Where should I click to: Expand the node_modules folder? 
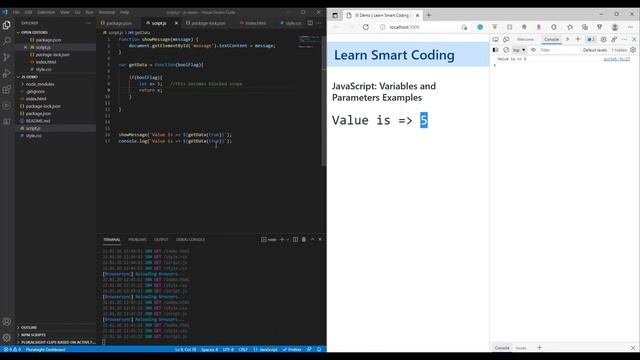[40, 84]
